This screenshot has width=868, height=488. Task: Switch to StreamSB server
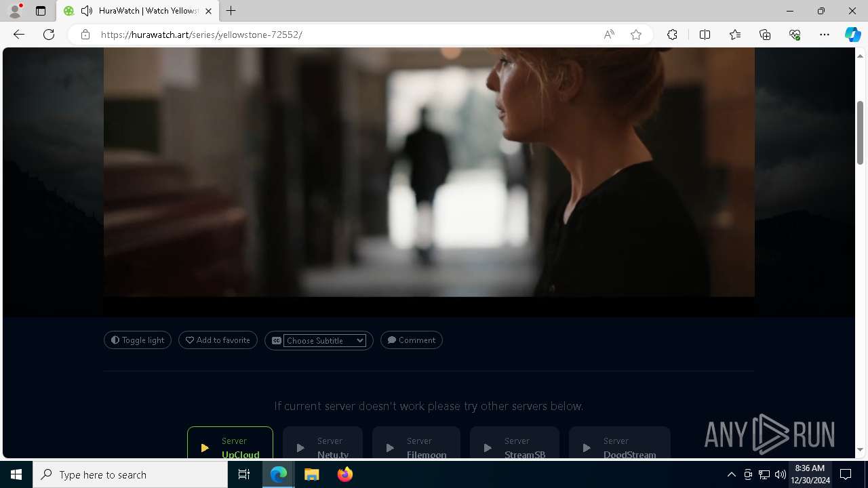515,443
